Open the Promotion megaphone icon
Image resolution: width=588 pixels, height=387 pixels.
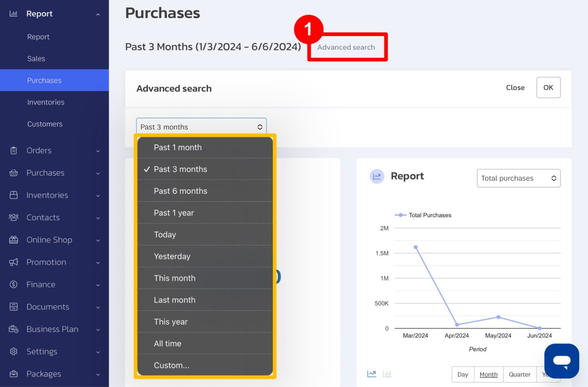click(x=14, y=262)
